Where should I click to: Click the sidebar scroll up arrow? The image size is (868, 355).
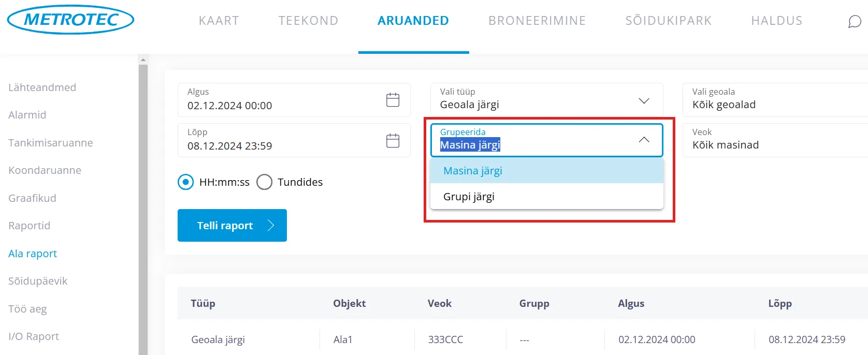pos(143,60)
